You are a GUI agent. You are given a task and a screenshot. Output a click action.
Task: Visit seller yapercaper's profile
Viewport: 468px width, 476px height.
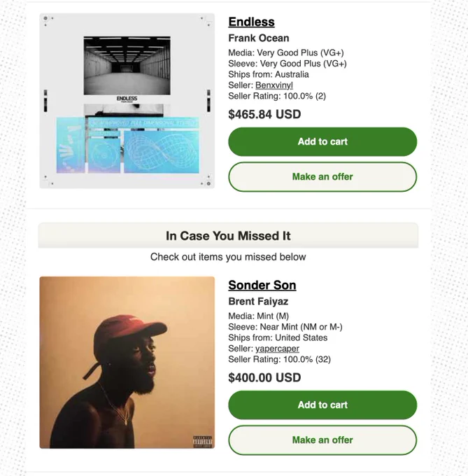click(x=277, y=349)
